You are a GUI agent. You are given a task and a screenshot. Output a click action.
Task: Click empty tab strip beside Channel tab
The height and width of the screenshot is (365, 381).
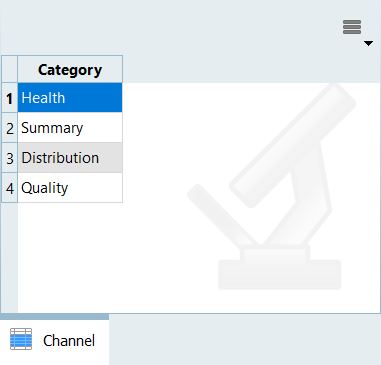click(x=245, y=339)
